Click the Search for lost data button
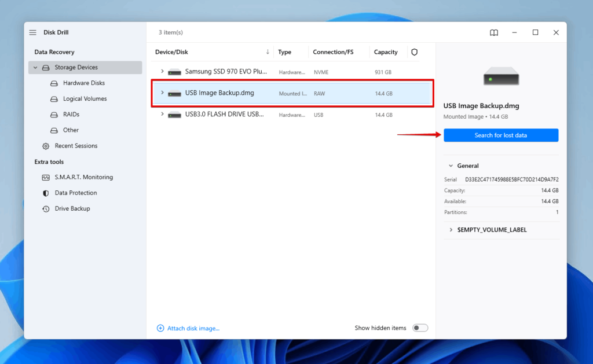This screenshot has width=593, height=364. pos(500,135)
